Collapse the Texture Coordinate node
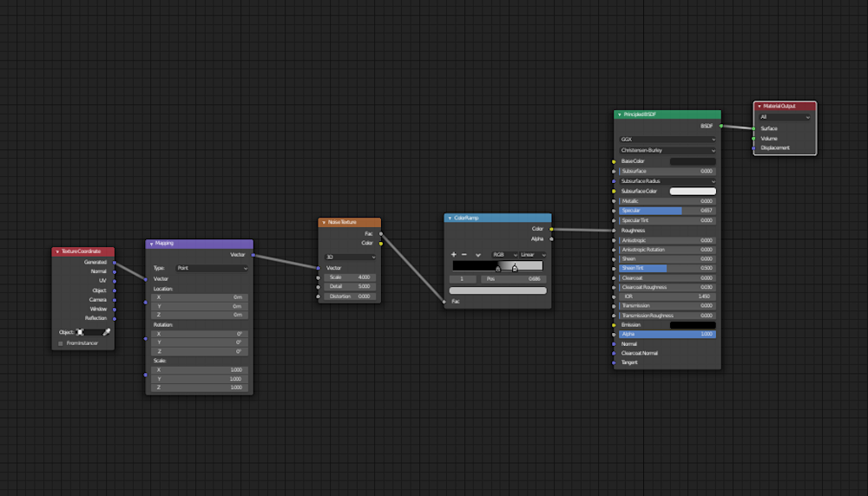The image size is (868, 496). (57, 251)
